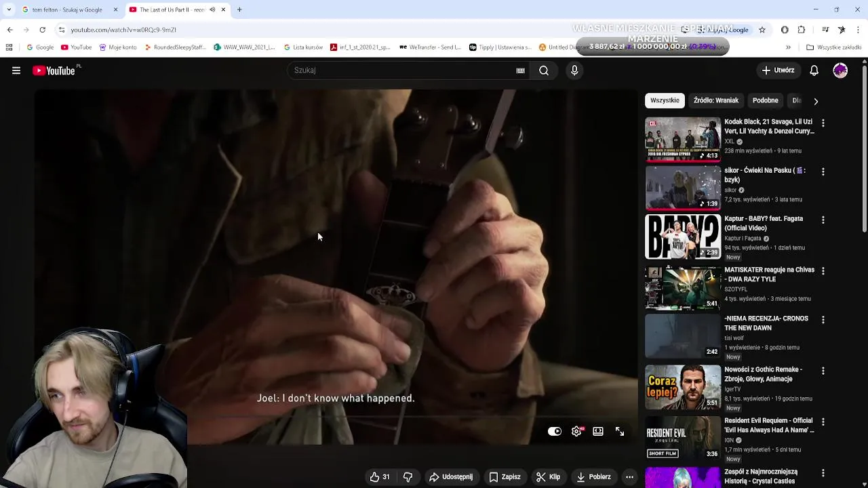Open the Utwórz create button
Viewport: 868px width, 488px height.
tap(778, 70)
